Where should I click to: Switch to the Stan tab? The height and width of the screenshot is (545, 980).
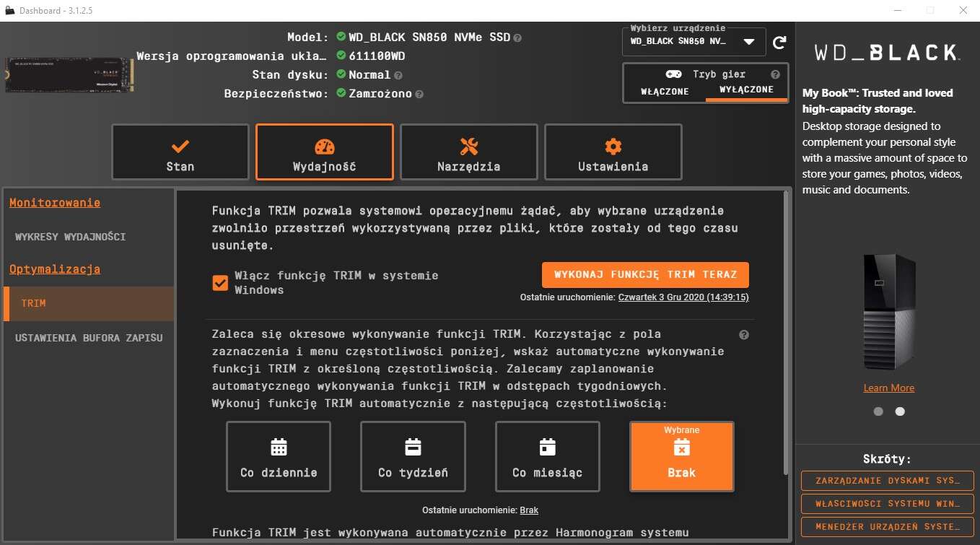click(x=180, y=152)
